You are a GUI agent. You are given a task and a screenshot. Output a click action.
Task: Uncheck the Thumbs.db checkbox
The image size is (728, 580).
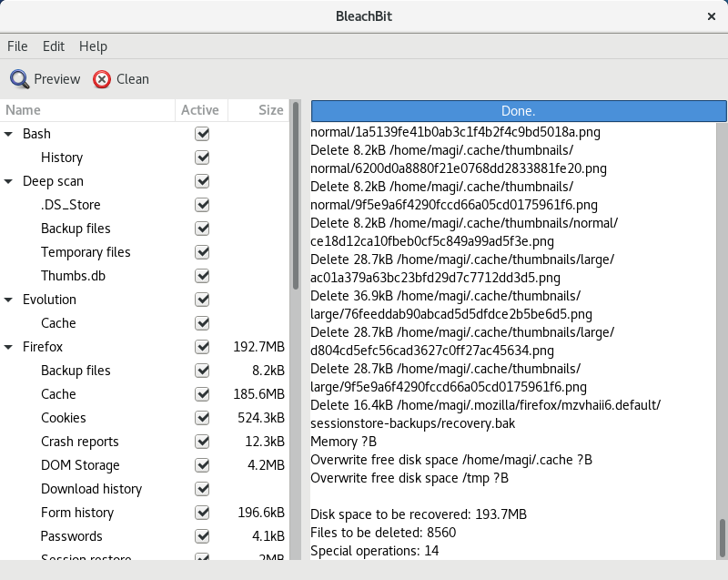(x=202, y=276)
